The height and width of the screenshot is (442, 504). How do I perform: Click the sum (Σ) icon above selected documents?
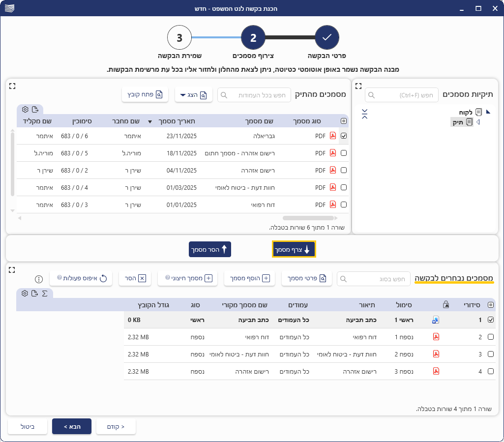point(45,294)
